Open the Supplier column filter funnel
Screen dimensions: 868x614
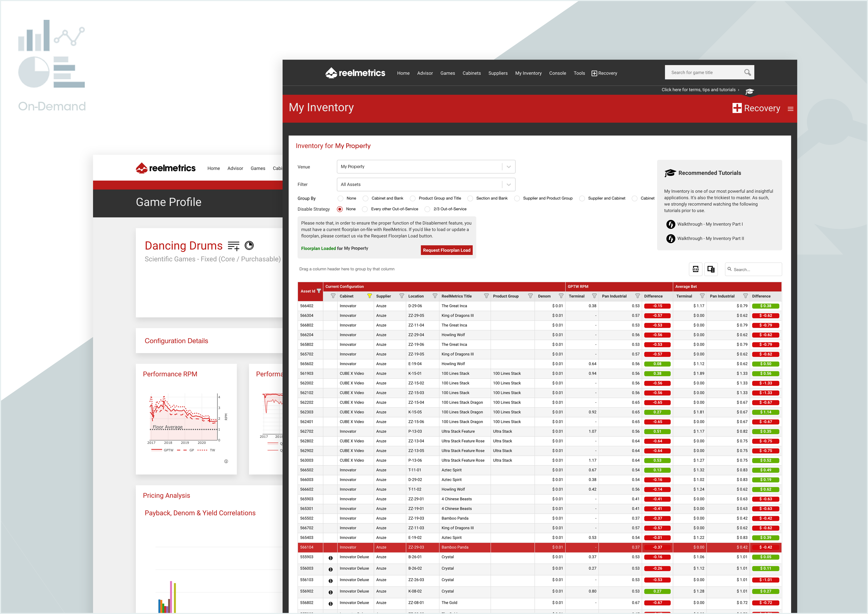(402, 296)
